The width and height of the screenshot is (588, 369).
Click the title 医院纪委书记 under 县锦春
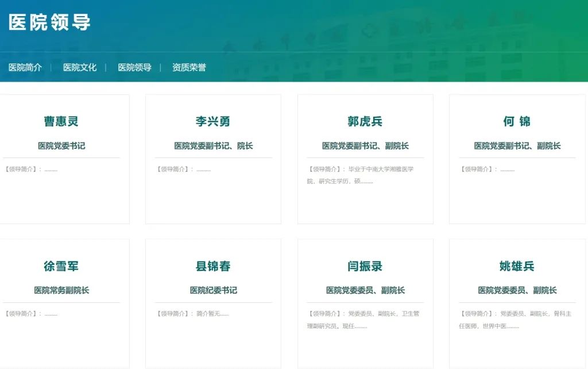[x=214, y=290]
